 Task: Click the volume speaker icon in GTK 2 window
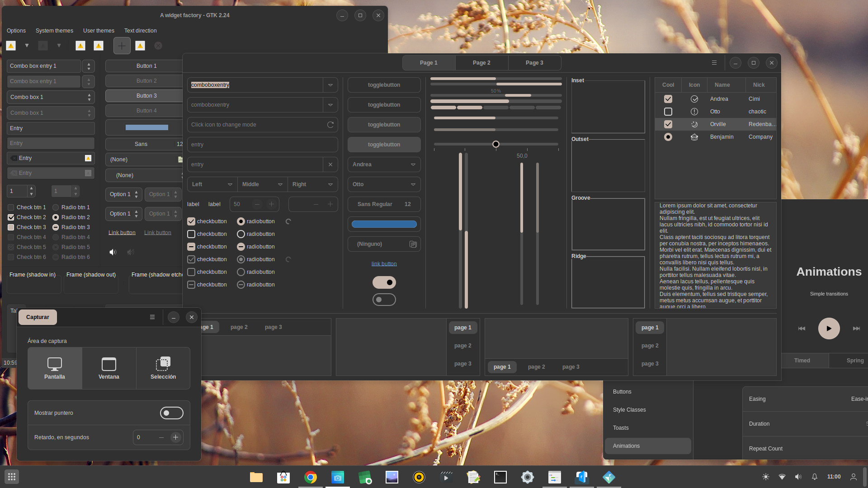click(x=113, y=252)
